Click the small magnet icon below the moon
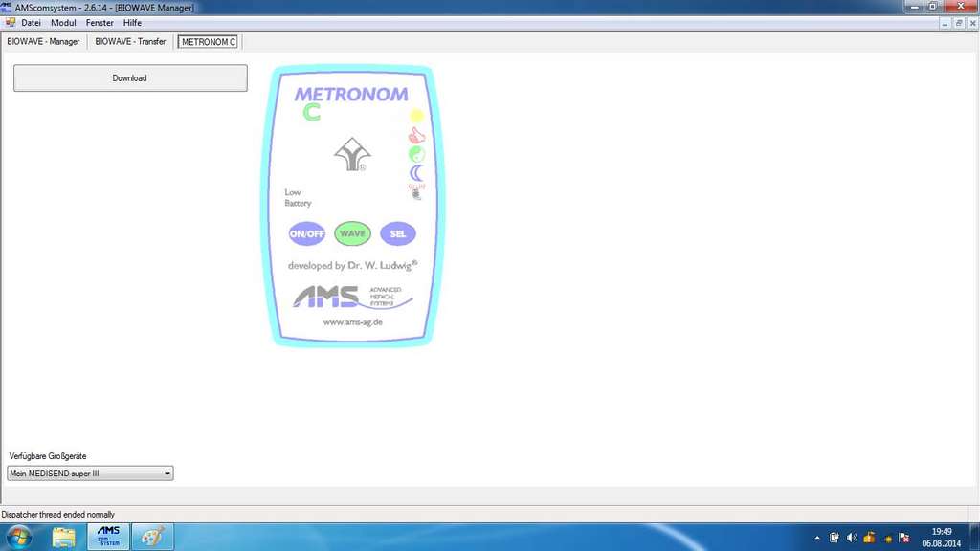The image size is (980, 551). [416, 193]
